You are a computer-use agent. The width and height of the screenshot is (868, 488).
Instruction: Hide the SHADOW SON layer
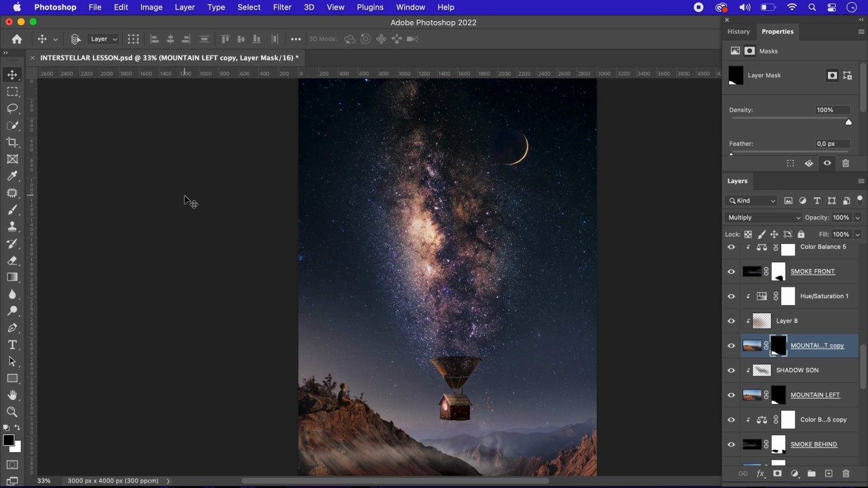click(731, 371)
